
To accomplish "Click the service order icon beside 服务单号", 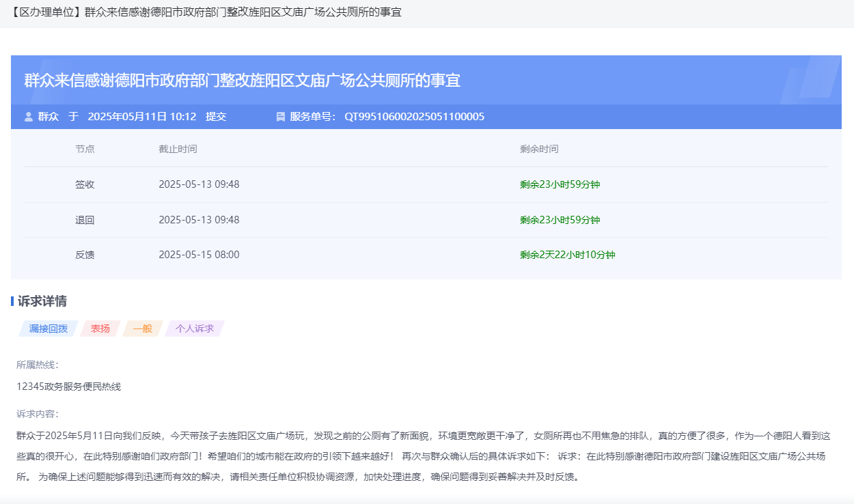I will click(281, 117).
